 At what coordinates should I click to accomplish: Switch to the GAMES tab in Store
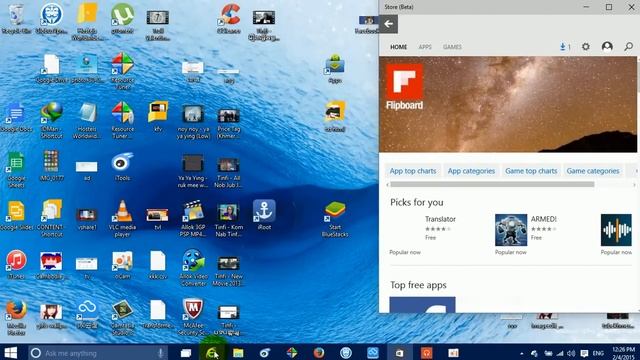(x=452, y=47)
